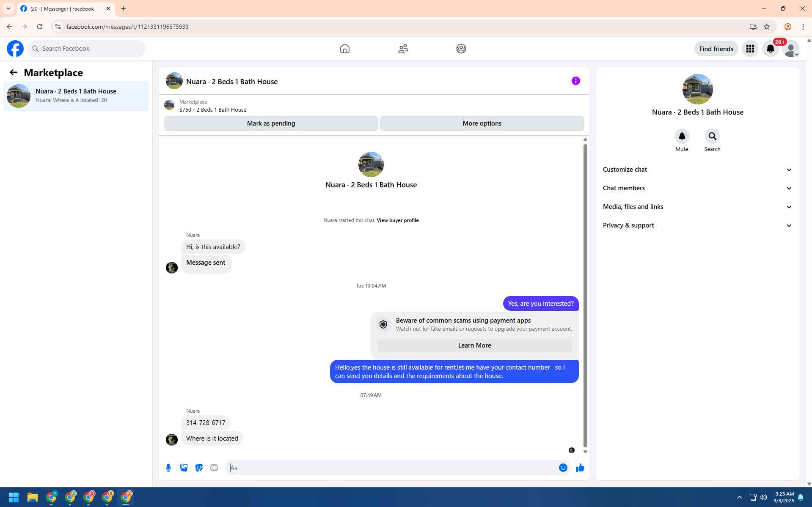Image resolution: width=812 pixels, height=507 pixels.
Task: Open the taskbar clock and date
Action: (x=783, y=497)
